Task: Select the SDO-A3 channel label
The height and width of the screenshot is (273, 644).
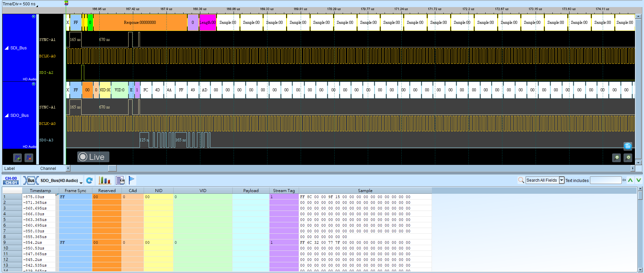Action: click(x=46, y=140)
